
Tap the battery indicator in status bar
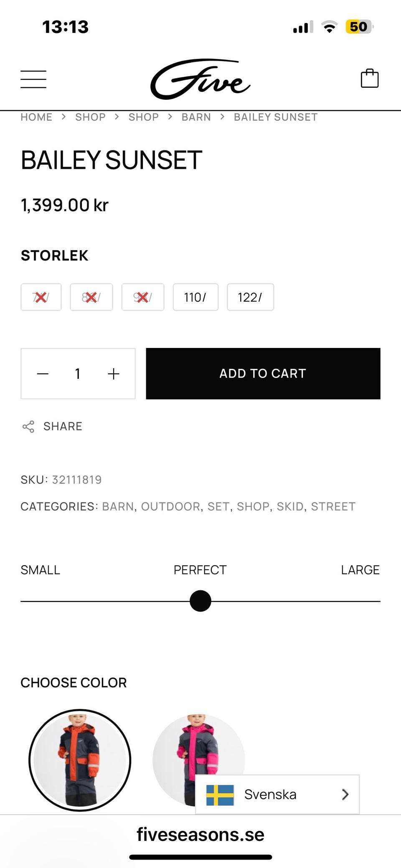click(x=358, y=27)
